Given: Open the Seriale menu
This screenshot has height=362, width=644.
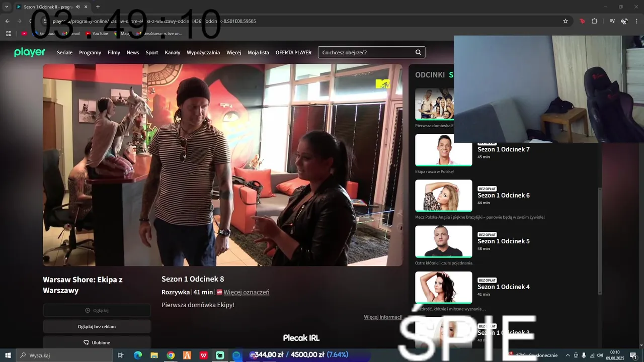Looking at the screenshot, I should (64, 52).
